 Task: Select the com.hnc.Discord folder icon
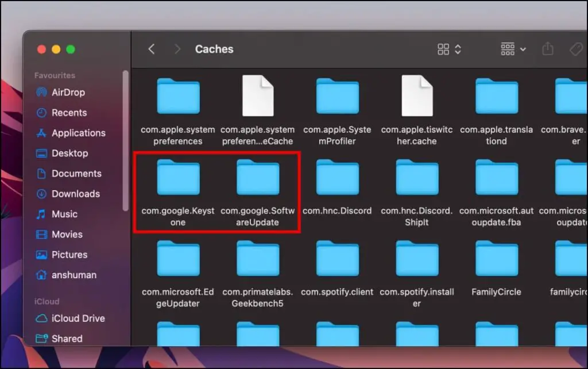[x=338, y=177]
